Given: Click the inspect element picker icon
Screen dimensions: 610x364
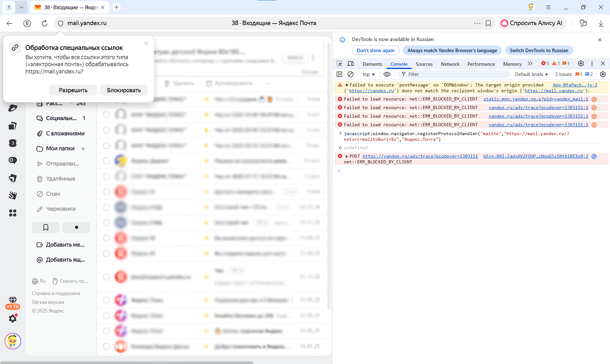Looking at the screenshot, I should 340,64.
